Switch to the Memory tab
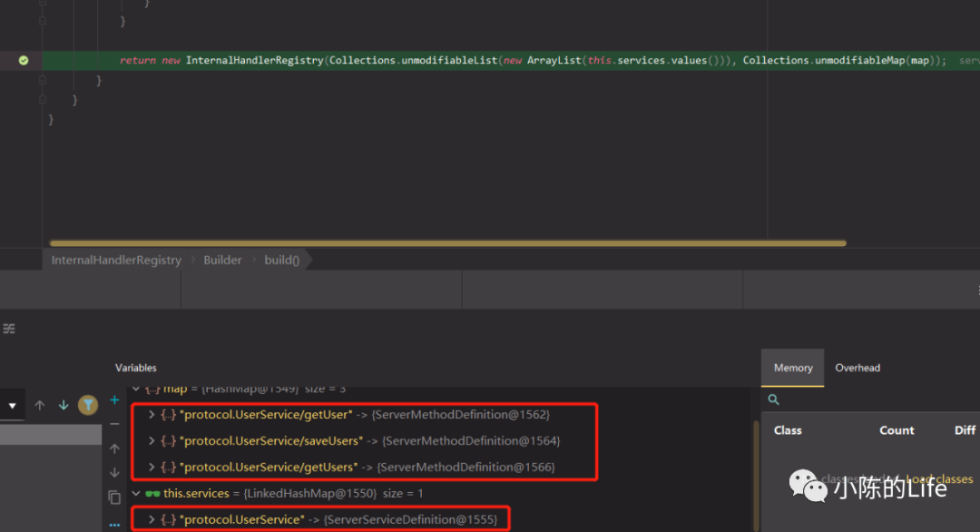Image resolution: width=980 pixels, height=532 pixels. [x=792, y=368]
